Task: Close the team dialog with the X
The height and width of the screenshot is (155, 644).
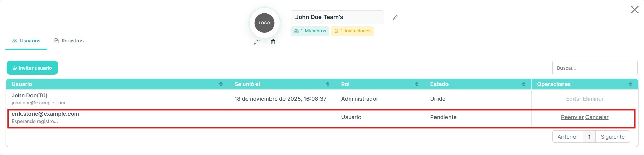Action: [634, 10]
